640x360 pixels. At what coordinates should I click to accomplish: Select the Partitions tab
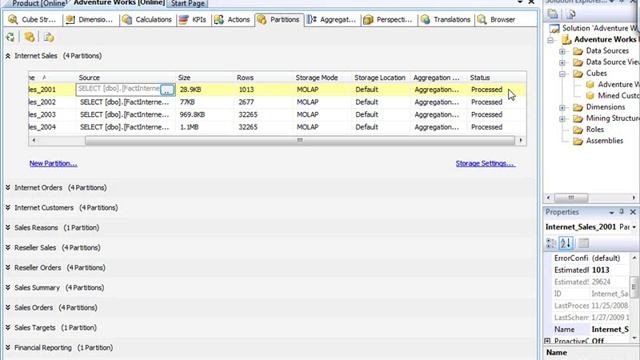click(x=279, y=20)
